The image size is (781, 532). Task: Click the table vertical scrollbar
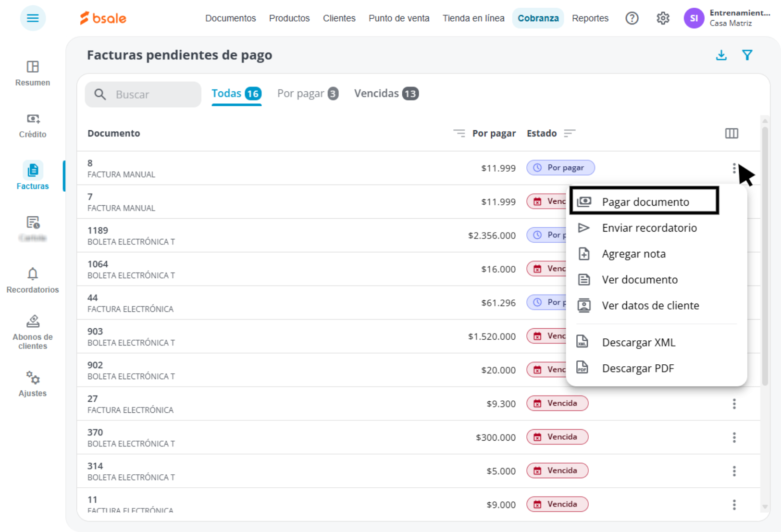coord(765,256)
